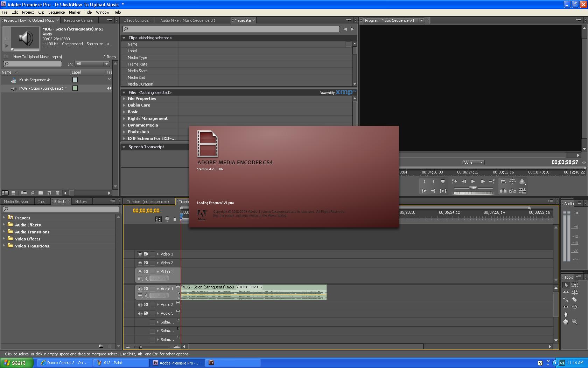This screenshot has width=588, height=368.
Task: Select the Slip tool
Action: [x=566, y=307]
